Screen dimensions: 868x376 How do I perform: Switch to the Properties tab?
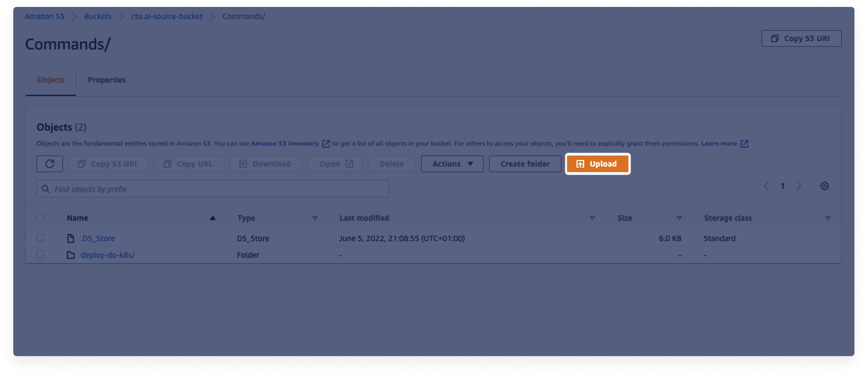(x=106, y=80)
